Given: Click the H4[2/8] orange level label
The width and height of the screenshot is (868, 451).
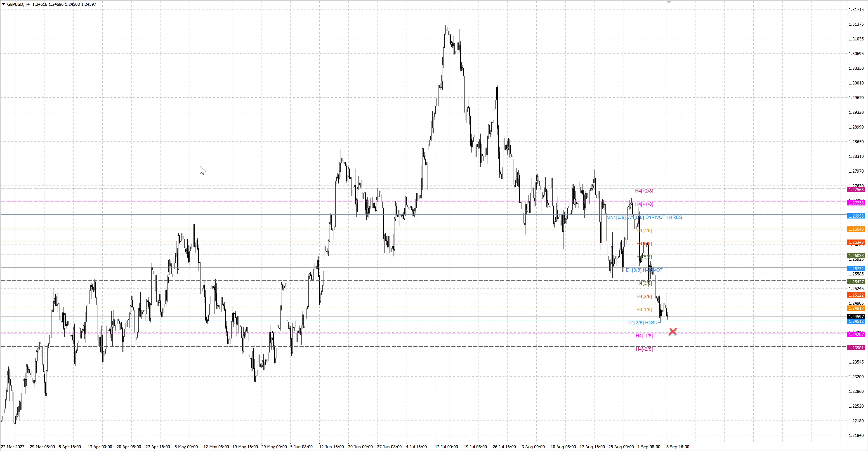Looking at the screenshot, I should [x=644, y=296].
